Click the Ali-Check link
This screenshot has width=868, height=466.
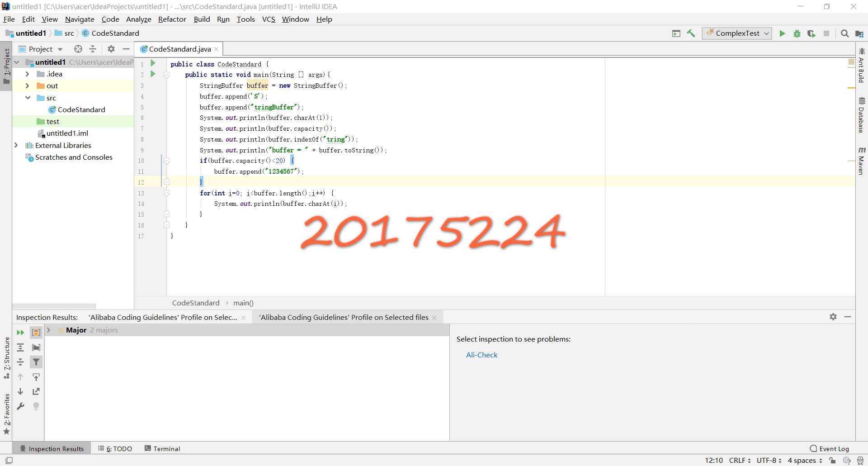pyautogui.click(x=481, y=355)
